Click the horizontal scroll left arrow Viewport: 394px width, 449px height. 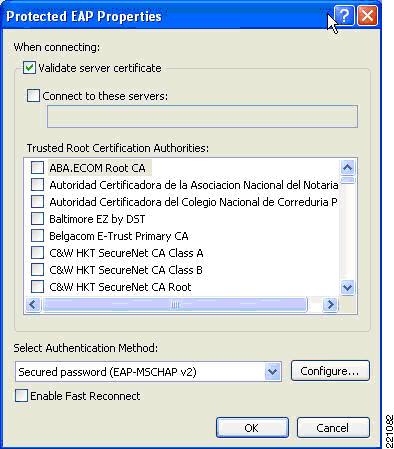[33, 304]
